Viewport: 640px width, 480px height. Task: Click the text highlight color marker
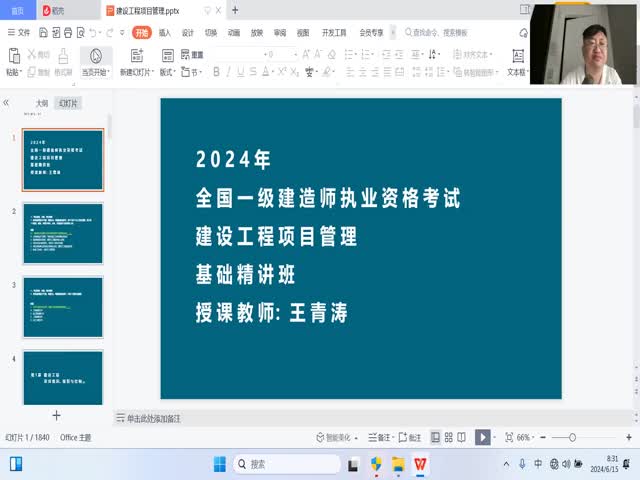tap(326, 72)
